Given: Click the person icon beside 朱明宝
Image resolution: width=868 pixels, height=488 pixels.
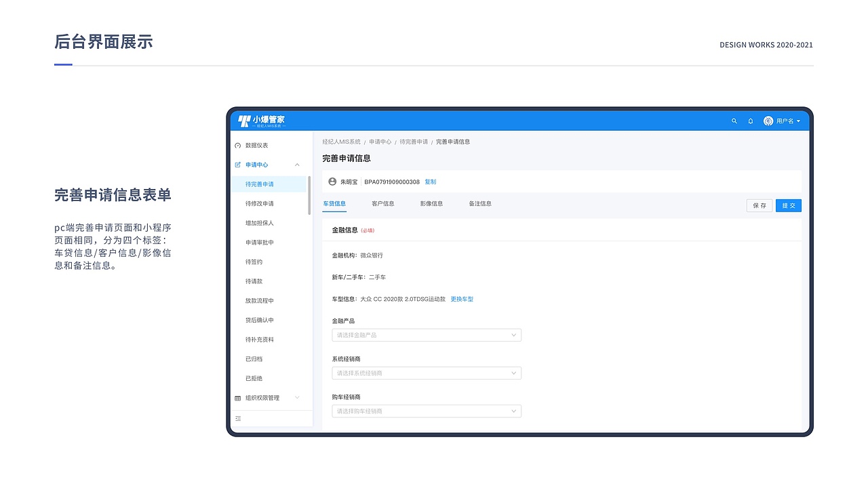Looking at the screenshot, I should 332,182.
